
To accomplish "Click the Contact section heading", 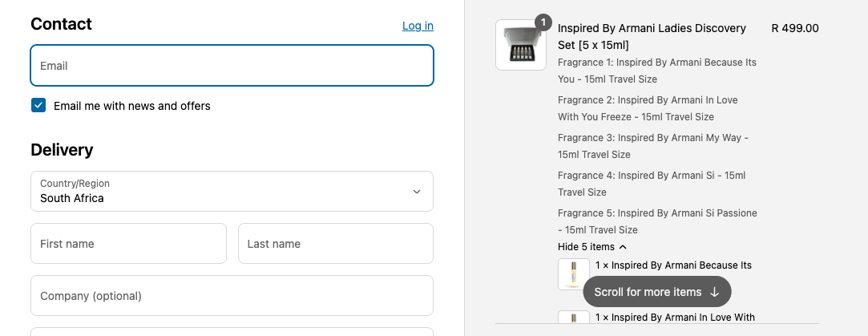I will pyautogui.click(x=61, y=24).
